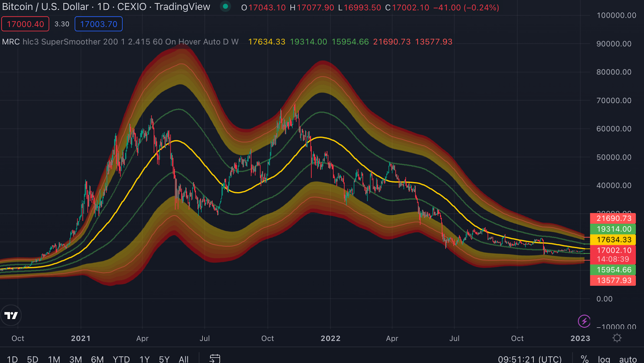The width and height of the screenshot is (644, 363).
Task: Click the 19314.00 legend value
Action: [308, 42]
